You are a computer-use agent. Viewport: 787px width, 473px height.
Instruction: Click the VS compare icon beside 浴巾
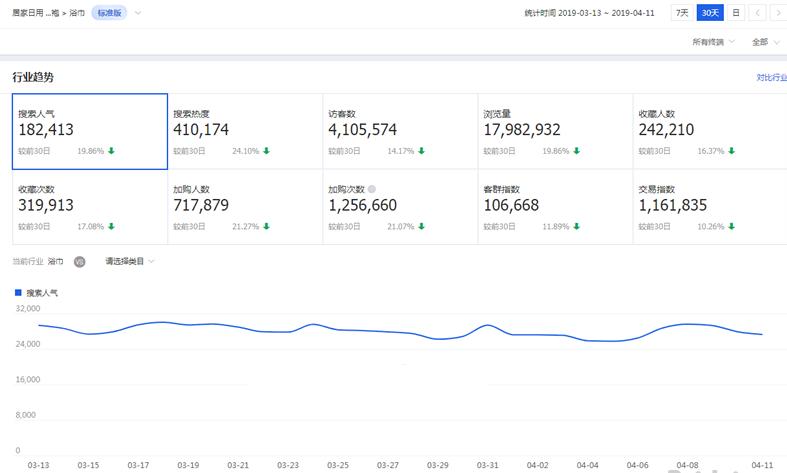point(80,261)
